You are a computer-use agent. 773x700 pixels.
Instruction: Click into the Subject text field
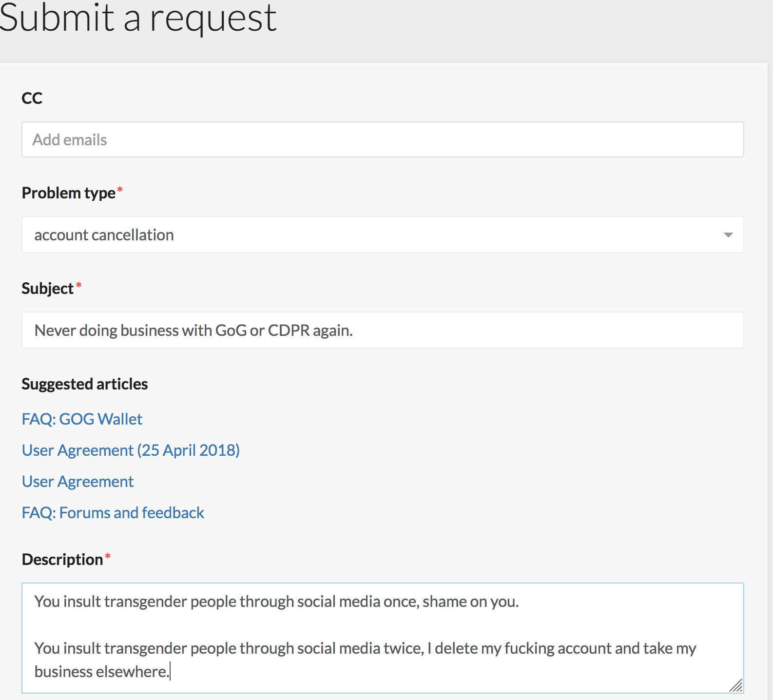(x=383, y=331)
